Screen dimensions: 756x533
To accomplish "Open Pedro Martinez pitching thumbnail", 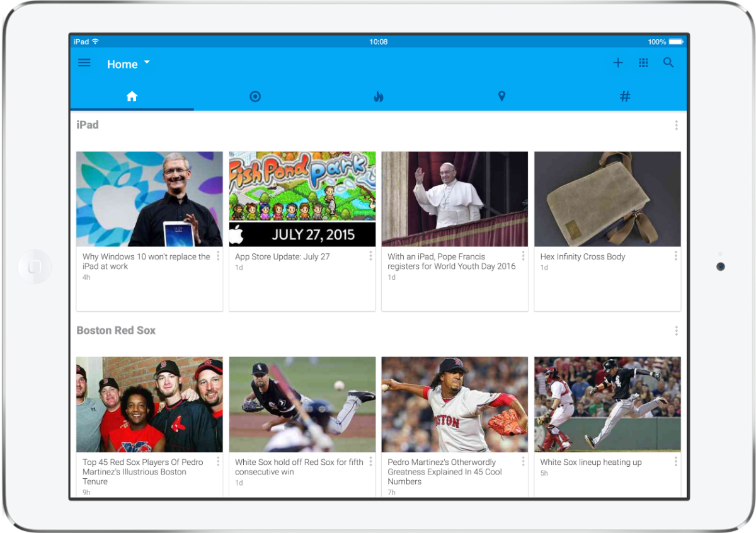I will click(455, 404).
